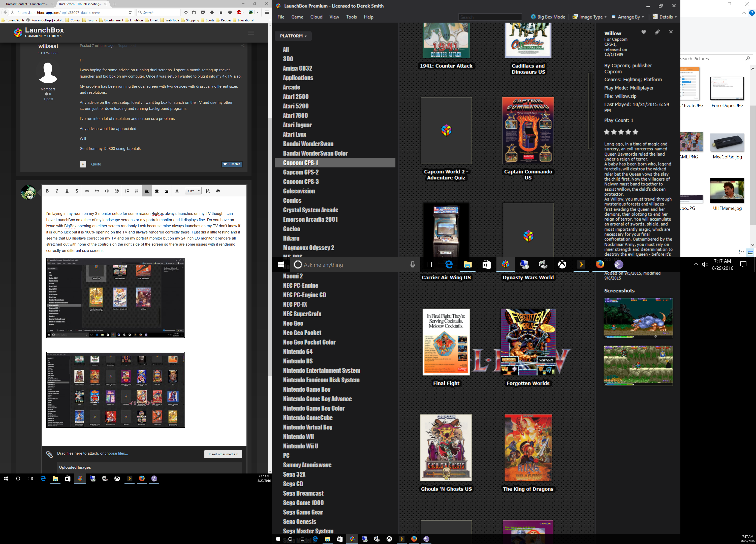Image resolution: width=756 pixels, height=544 pixels.
Task: Click the choose files link
Action: [x=116, y=453]
